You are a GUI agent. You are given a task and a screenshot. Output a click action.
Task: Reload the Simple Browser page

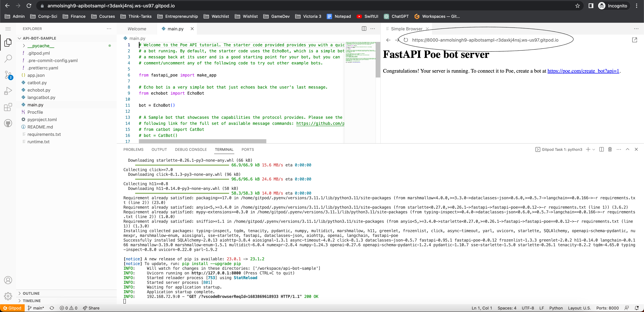[406, 40]
